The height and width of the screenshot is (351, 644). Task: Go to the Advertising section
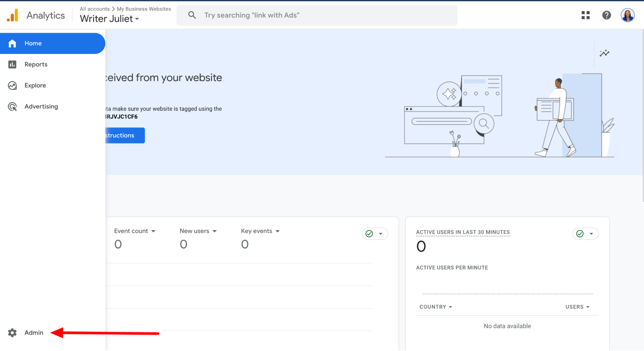click(53, 106)
